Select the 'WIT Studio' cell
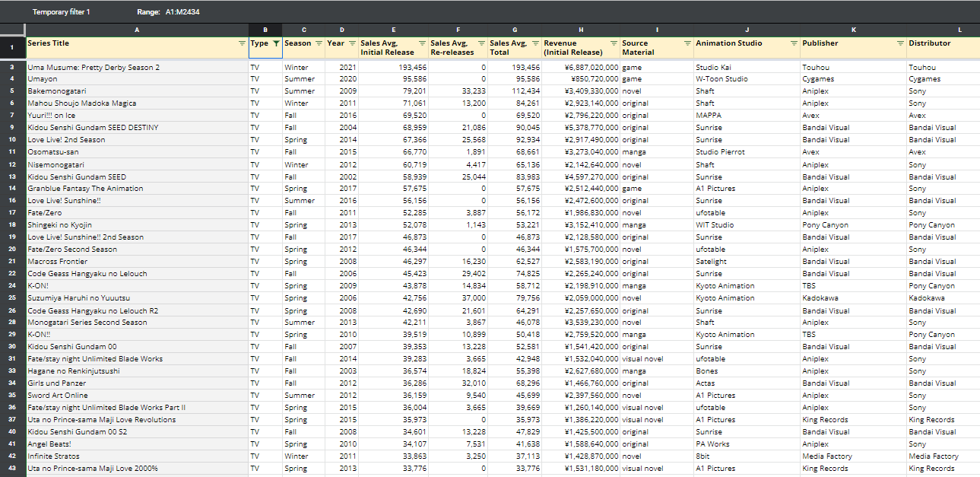This screenshot has width=980, height=477. tap(747, 225)
